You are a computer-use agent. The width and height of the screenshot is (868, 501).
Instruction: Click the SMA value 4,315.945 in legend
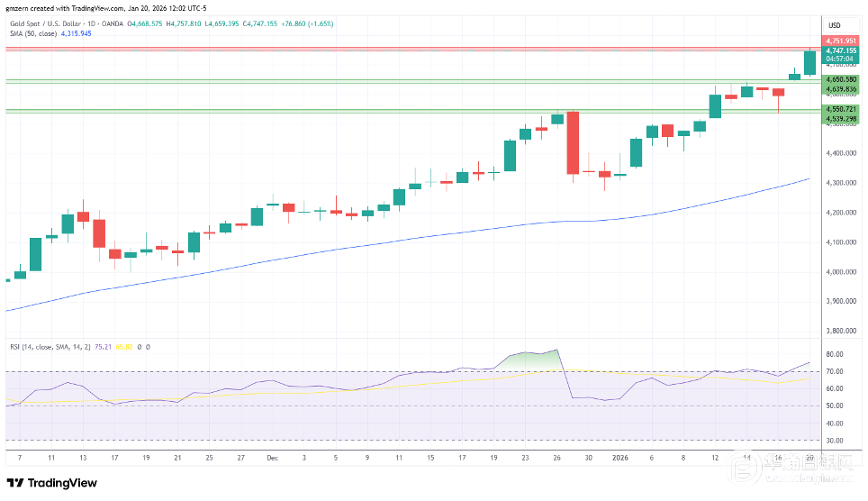[x=77, y=33]
